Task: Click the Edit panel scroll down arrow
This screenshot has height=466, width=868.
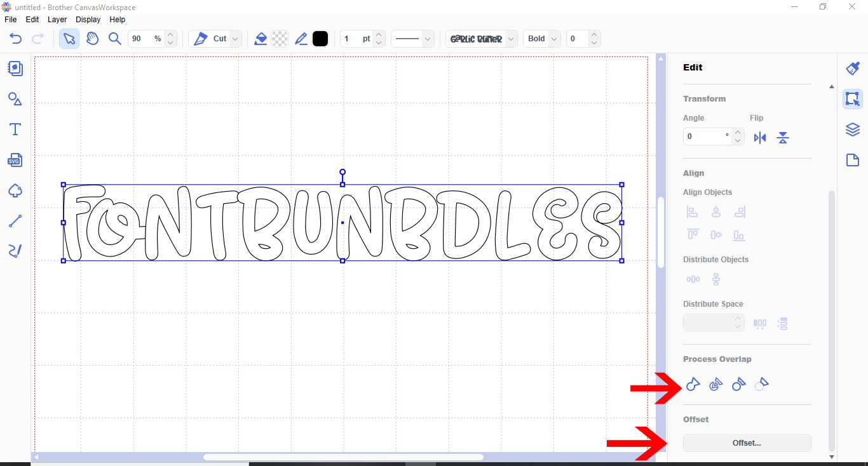Action: tap(832, 457)
